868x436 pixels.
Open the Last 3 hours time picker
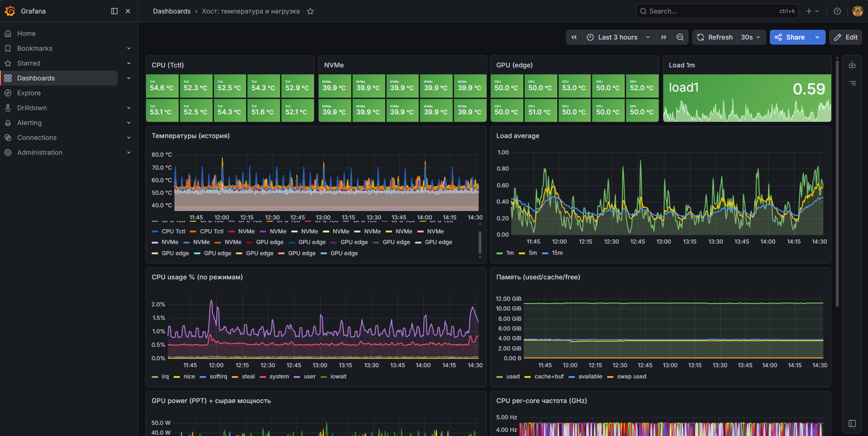point(619,37)
